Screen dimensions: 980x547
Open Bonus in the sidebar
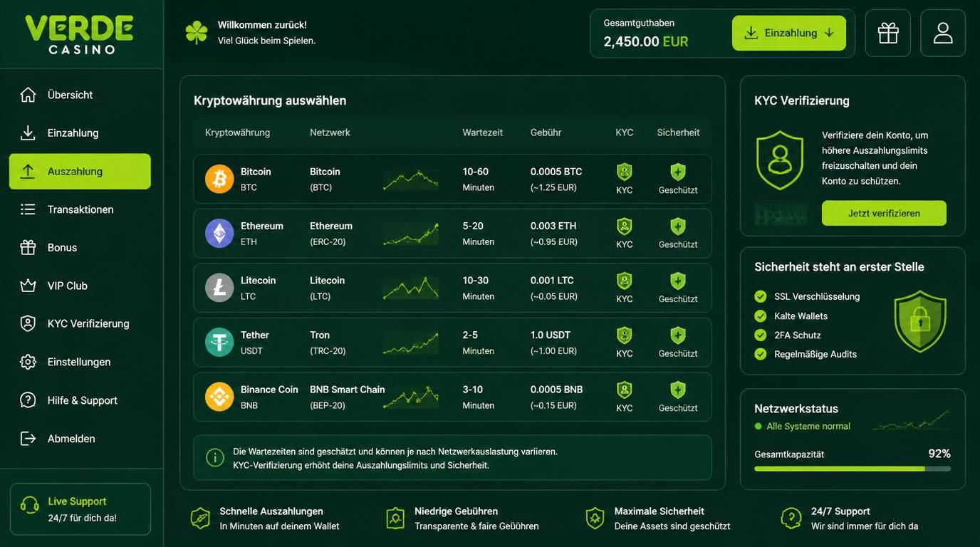80,248
